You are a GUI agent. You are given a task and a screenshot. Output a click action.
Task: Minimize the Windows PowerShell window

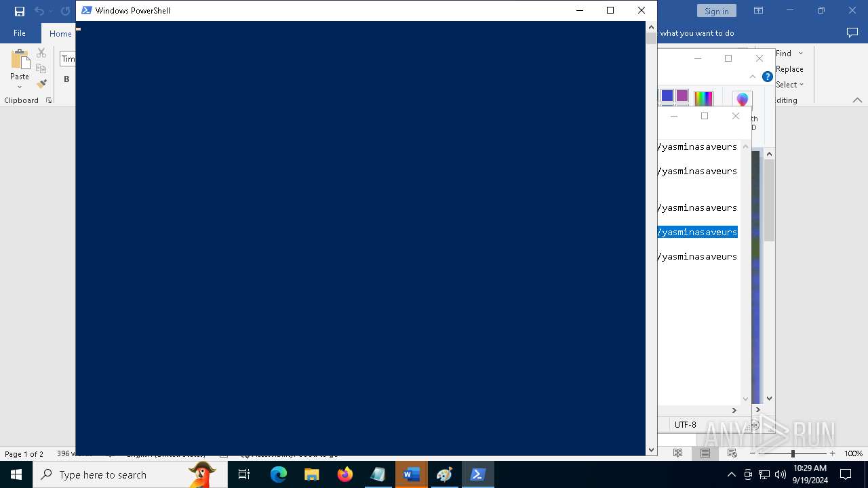tap(579, 10)
